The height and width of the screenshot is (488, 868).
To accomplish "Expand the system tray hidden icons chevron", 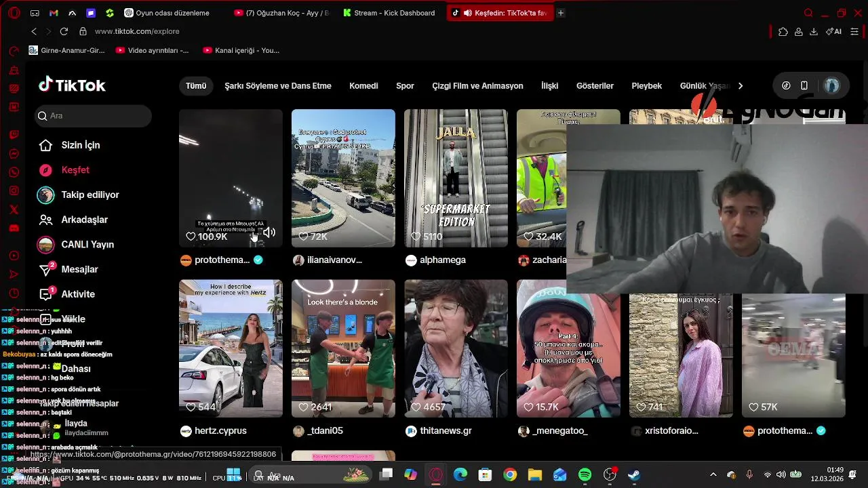I will (x=713, y=475).
